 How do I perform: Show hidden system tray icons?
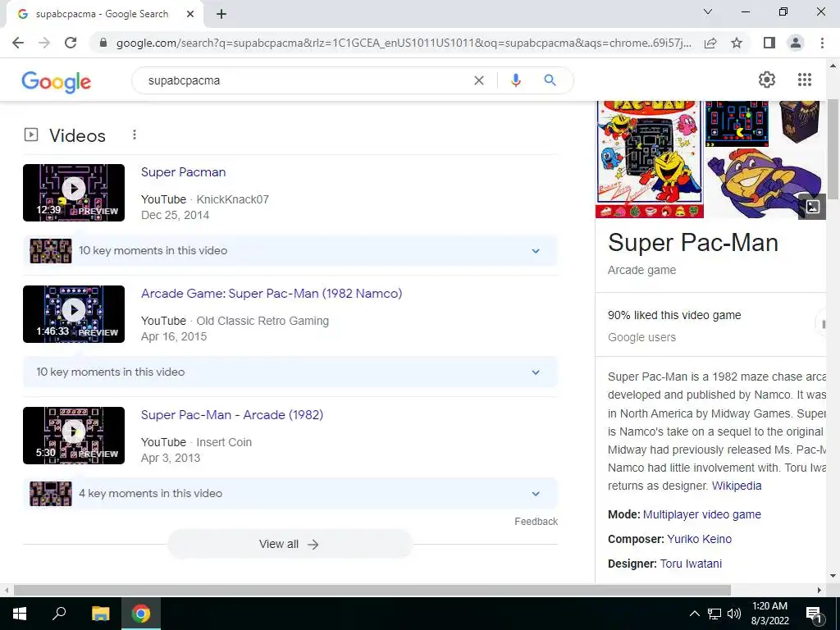coord(694,614)
